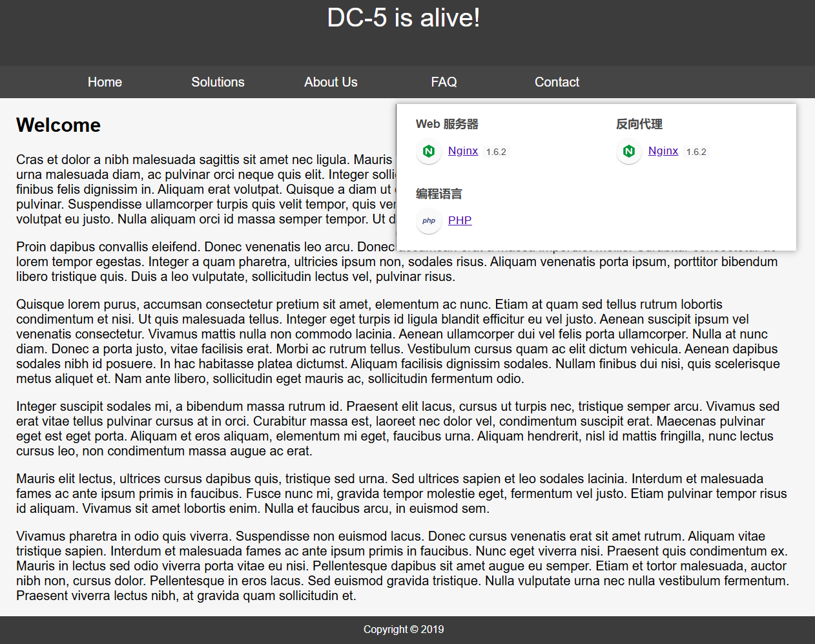815x644 pixels.
Task: Click paragraph starting with Mauris elit lectus
Action: point(402,493)
